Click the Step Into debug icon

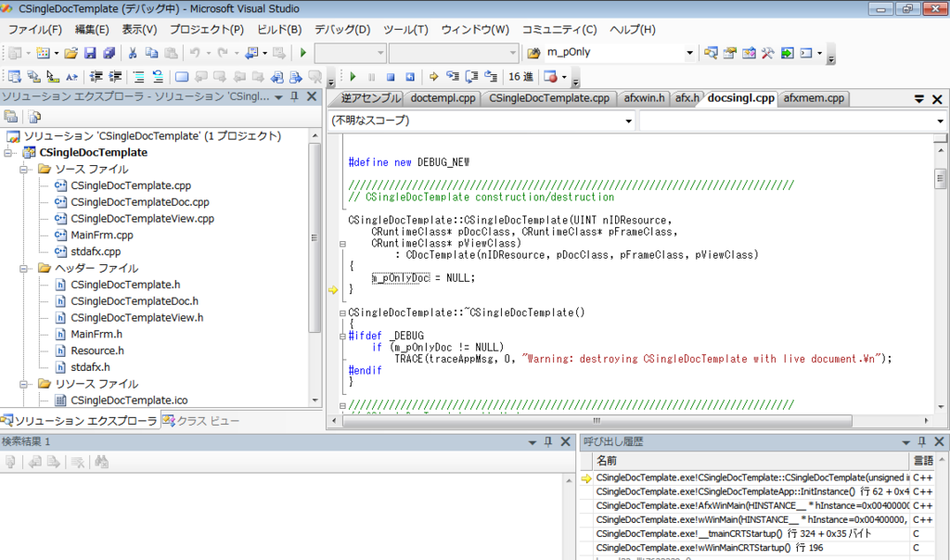tap(453, 77)
